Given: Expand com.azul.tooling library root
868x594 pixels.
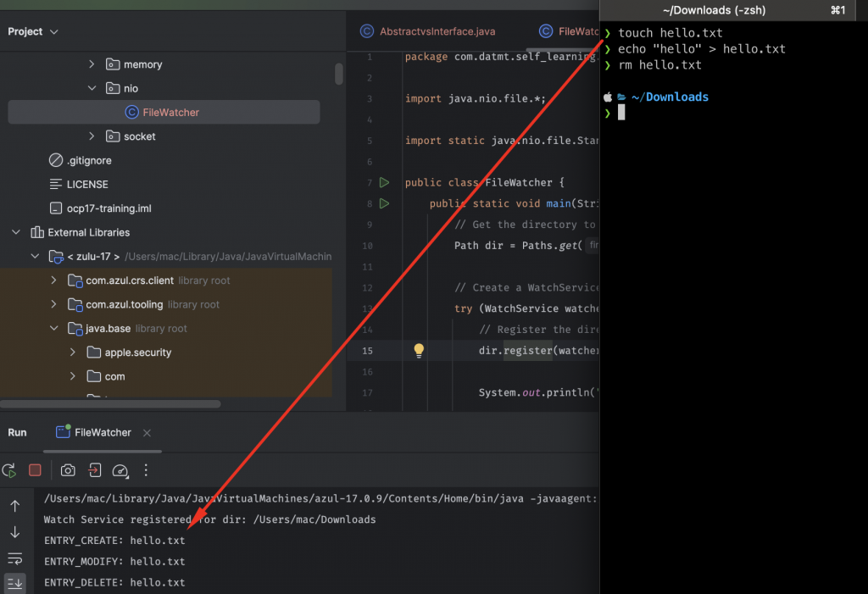Looking at the screenshot, I should (x=53, y=304).
